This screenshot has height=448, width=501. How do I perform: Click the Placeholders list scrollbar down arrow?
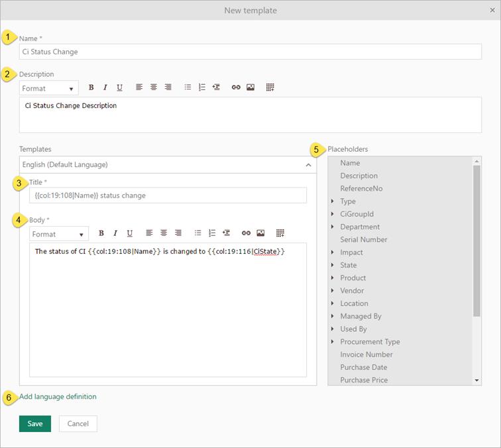[x=477, y=380]
